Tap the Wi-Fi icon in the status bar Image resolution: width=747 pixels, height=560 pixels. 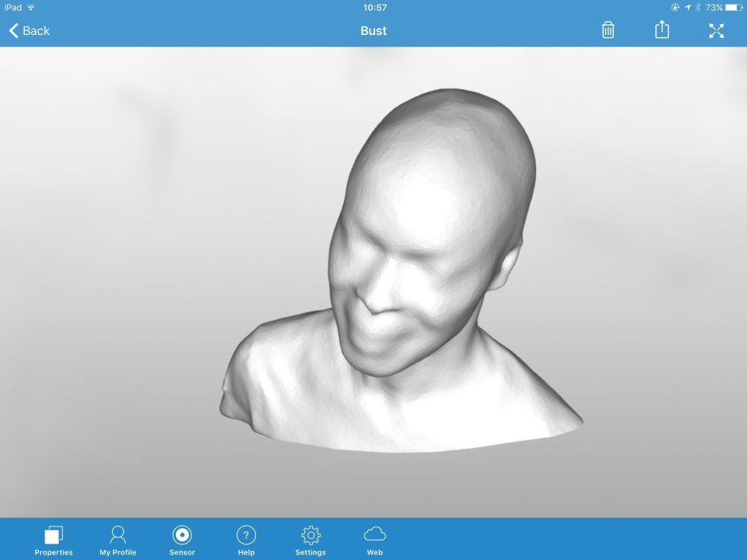pyautogui.click(x=31, y=7)
